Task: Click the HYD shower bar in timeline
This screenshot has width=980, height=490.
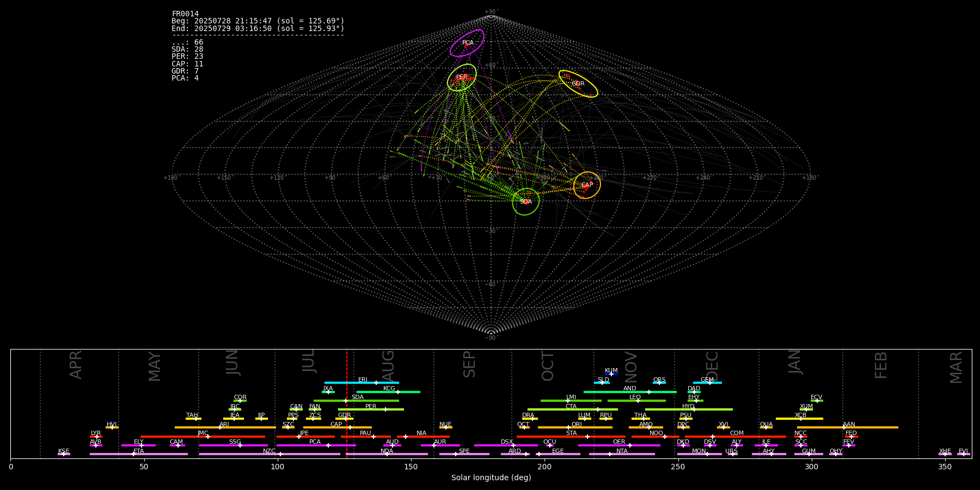Action: (x=689, y=409)
